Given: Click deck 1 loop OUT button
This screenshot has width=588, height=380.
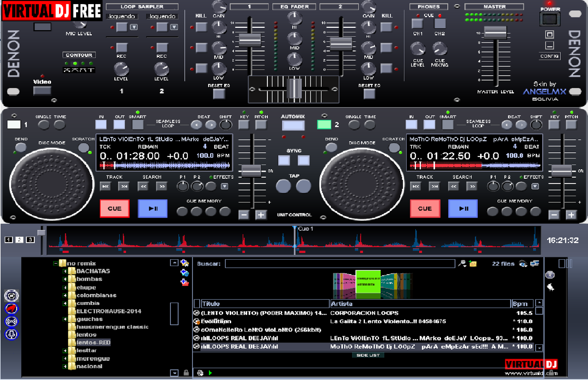Looking at the screenshot, I should tap(119, 125).
